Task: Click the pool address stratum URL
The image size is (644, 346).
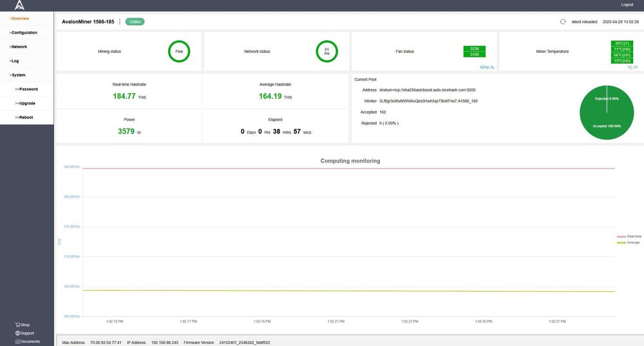Action: (427, 90)
